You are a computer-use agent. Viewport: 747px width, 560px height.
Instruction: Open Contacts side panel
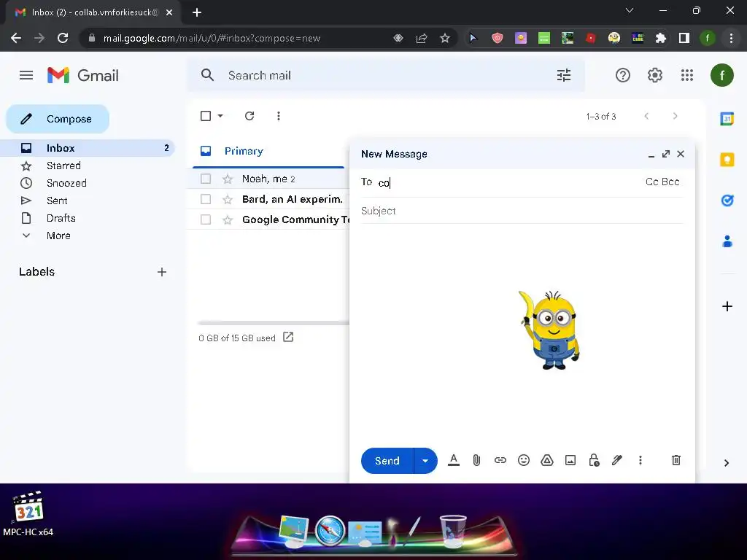727,241
